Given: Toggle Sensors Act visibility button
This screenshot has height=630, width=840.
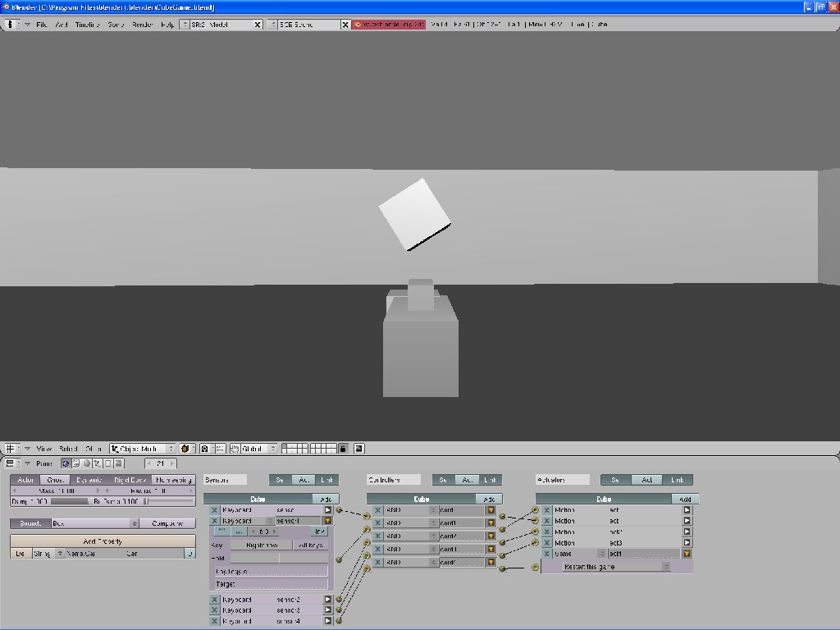Looking at the screenshot, I should [304, 480].
